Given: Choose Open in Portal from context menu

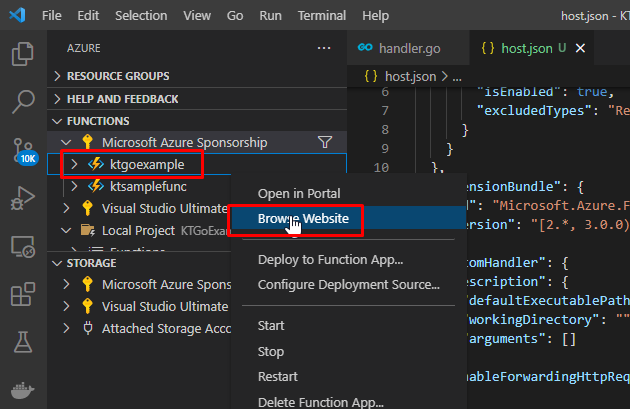Looking at the screenshot, I should (348, 194).
